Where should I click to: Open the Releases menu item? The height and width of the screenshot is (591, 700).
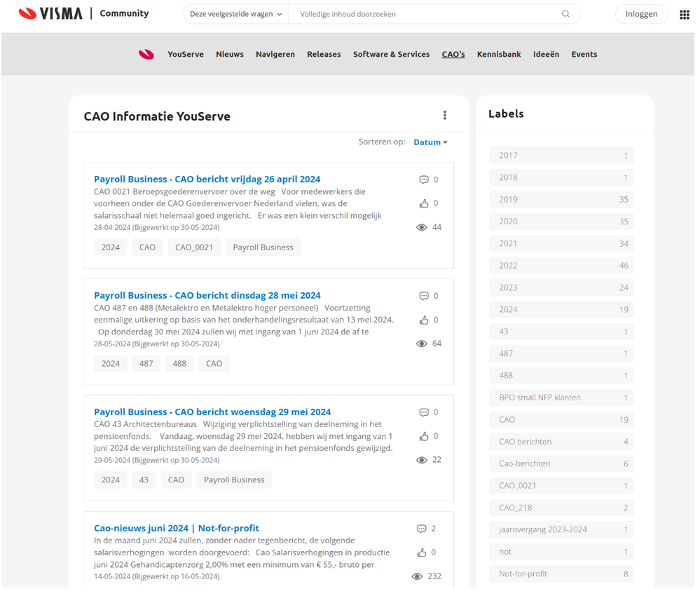click(x=324, y=54)
